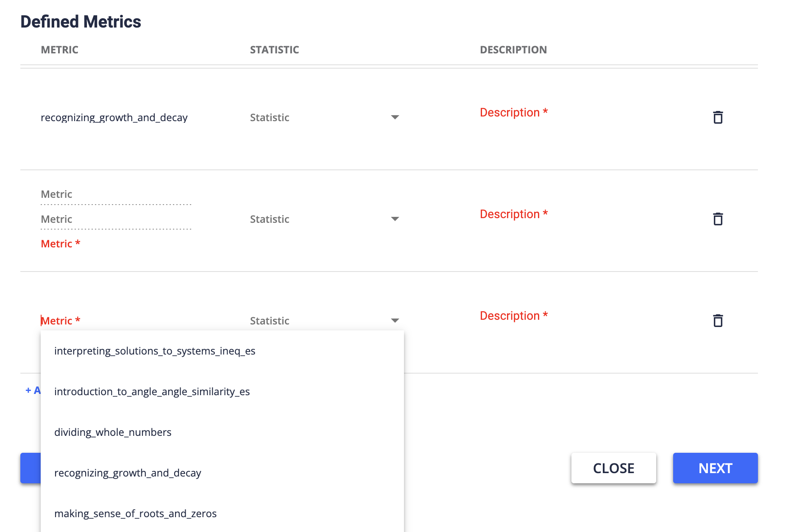Click the NEXT button
791x532 pixels.
(715, 468)
